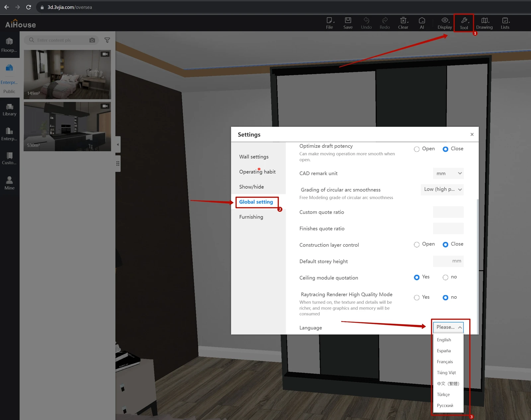Set Optimize draft potency to Open
Image resolution: width=531 pixels, height=420 pixels.
click(417, 149)
